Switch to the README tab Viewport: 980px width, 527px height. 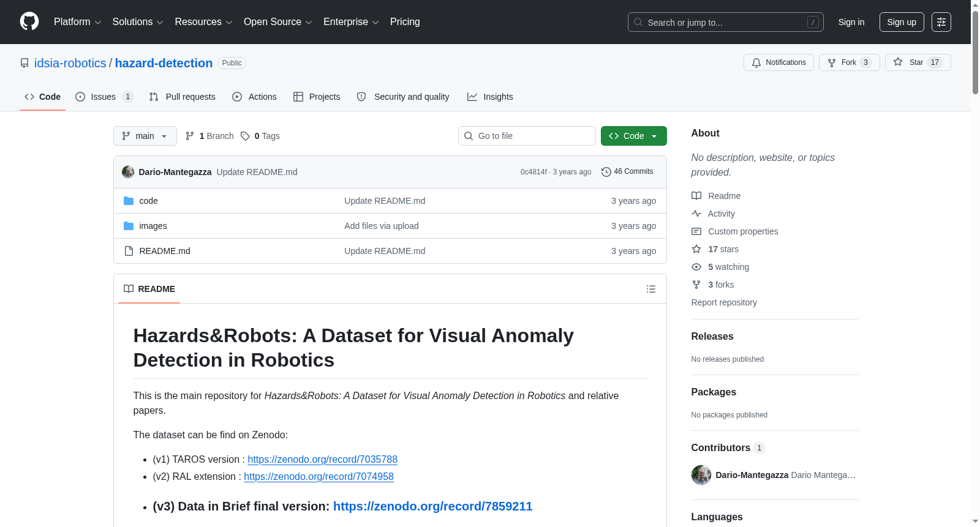click(149, 289)
